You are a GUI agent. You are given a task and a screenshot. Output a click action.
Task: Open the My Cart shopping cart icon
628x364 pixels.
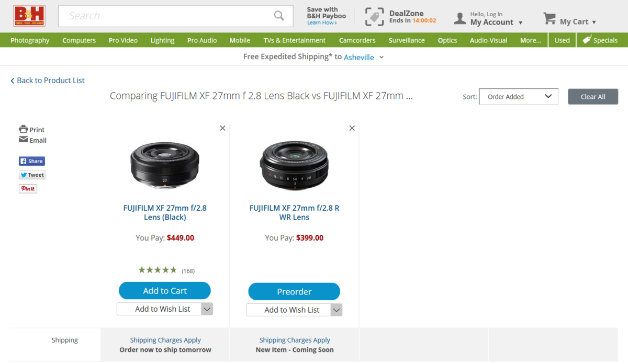point(549,19)
